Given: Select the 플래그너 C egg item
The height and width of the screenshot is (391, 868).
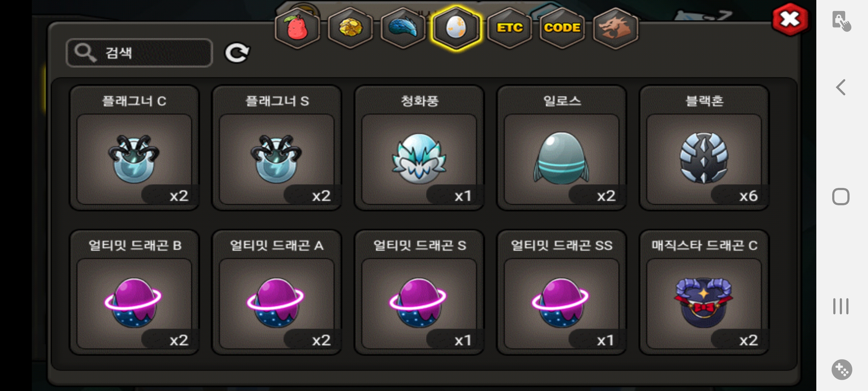Looking at the screenshot, I should pos(134,148).
